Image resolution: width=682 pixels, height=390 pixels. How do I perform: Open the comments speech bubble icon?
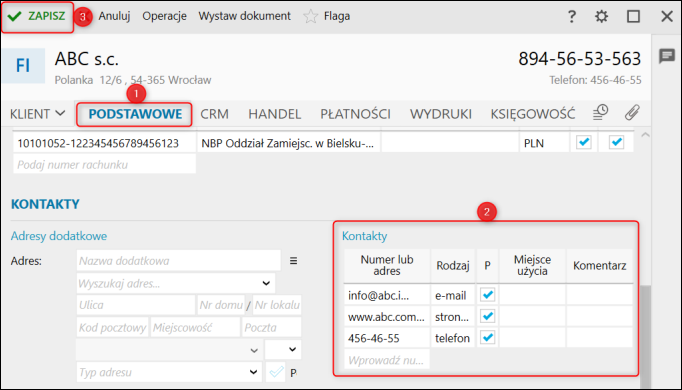[666, 56]
